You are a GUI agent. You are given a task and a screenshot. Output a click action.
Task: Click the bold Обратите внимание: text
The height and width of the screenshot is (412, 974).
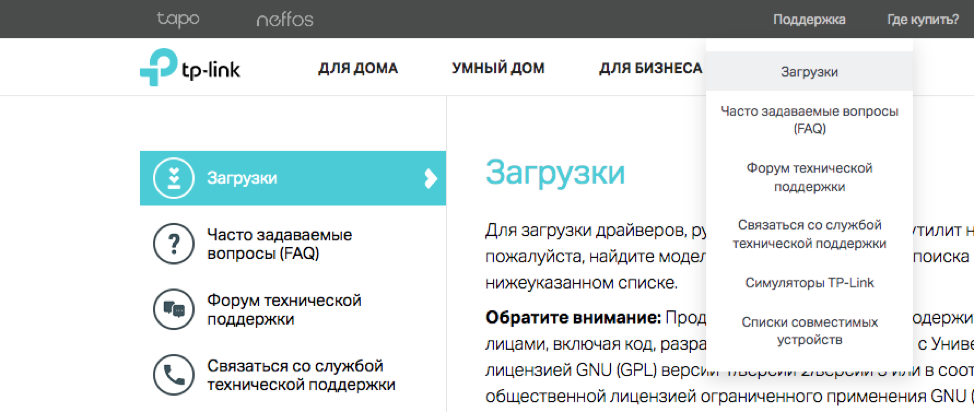click(x=572, y=318)
